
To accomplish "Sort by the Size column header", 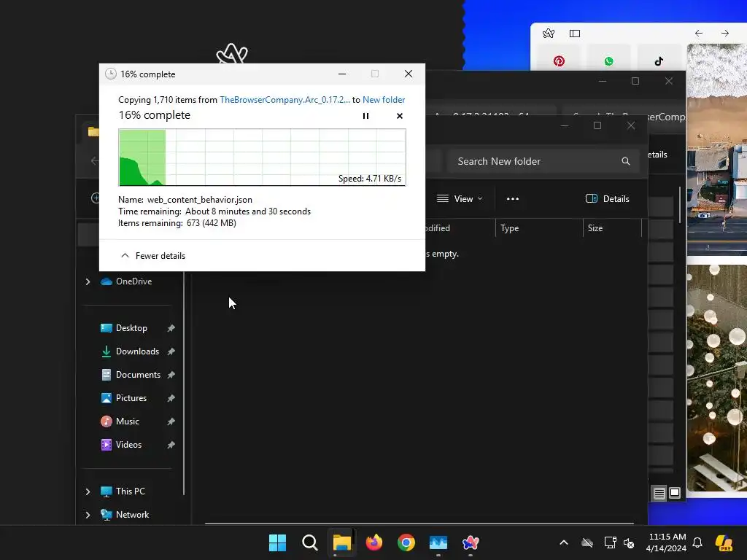I will (x=612, y=228).
